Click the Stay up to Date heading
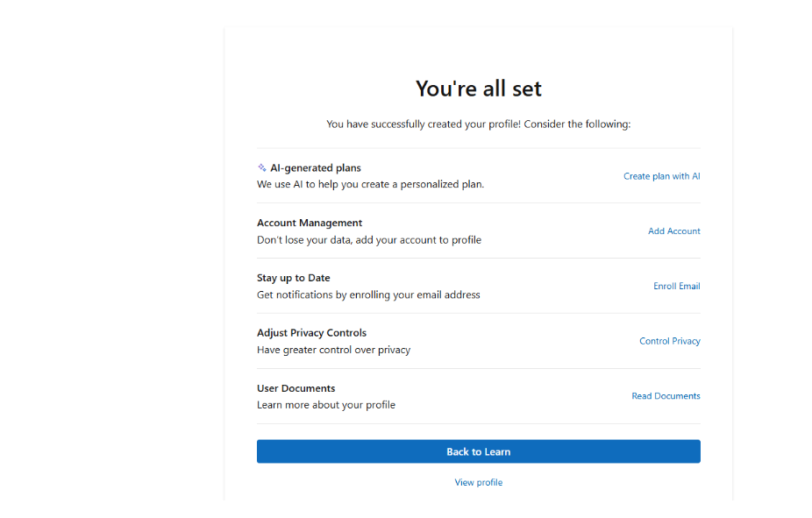Image resolution: width=812 pixels, height=518 pixels. (x=294, y=278)
